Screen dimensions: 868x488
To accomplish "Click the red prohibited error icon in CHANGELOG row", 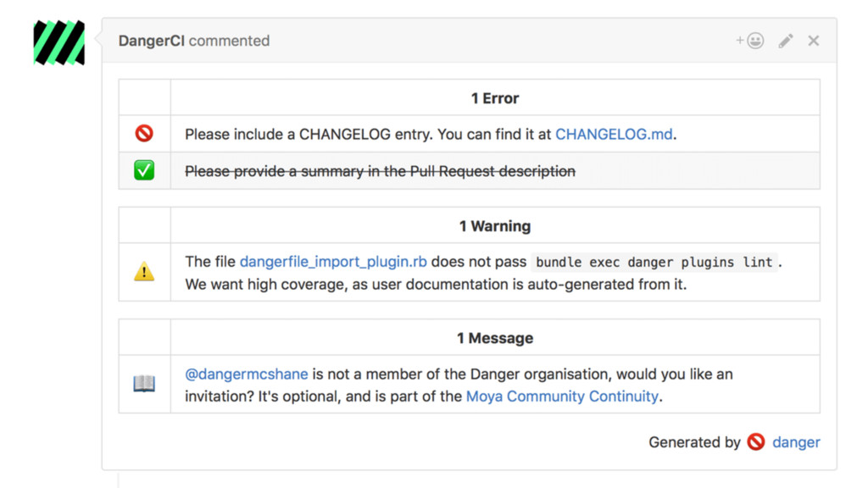I will [x=144, y=133].
